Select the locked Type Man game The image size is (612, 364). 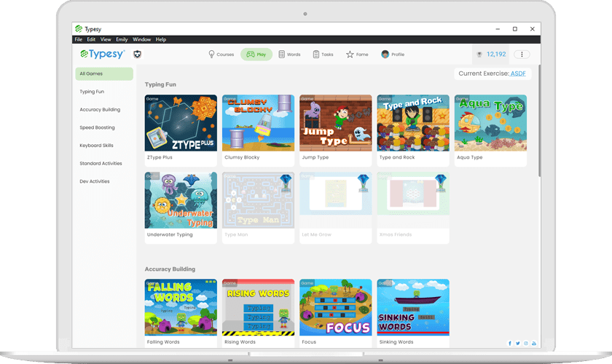click(258, 208)
